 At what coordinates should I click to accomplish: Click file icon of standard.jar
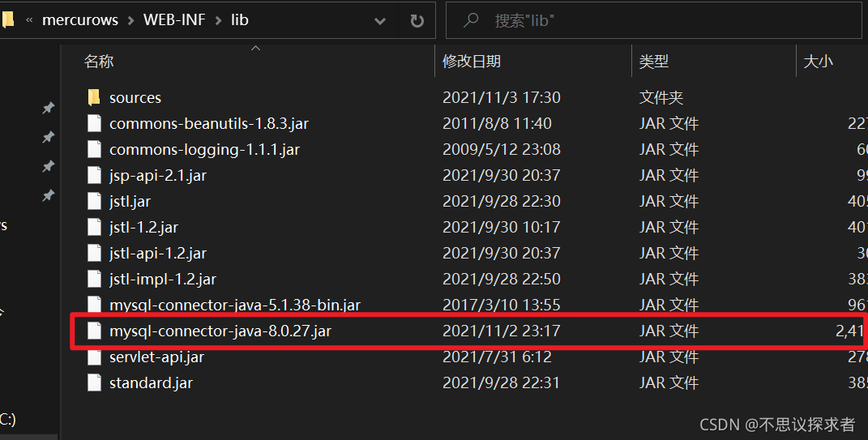pos(94,383)
